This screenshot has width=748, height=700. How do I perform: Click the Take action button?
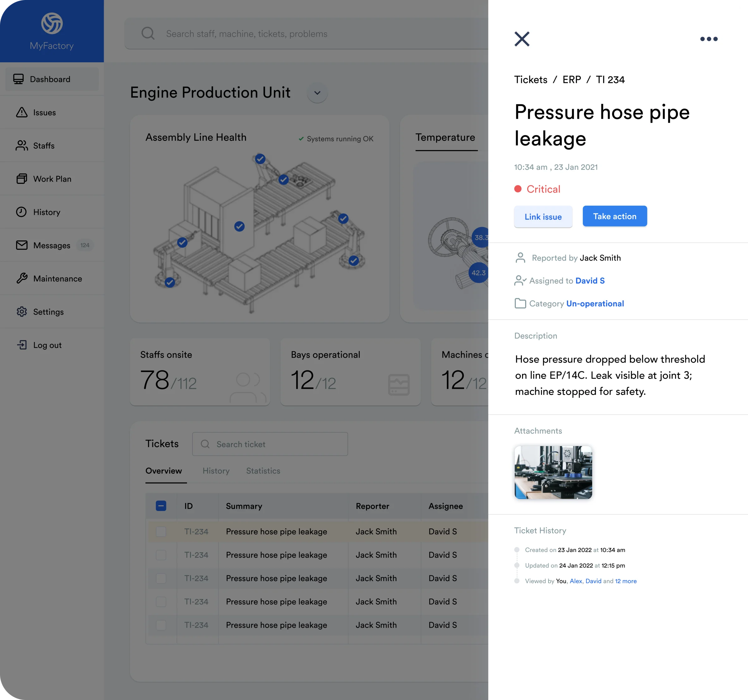615,216
